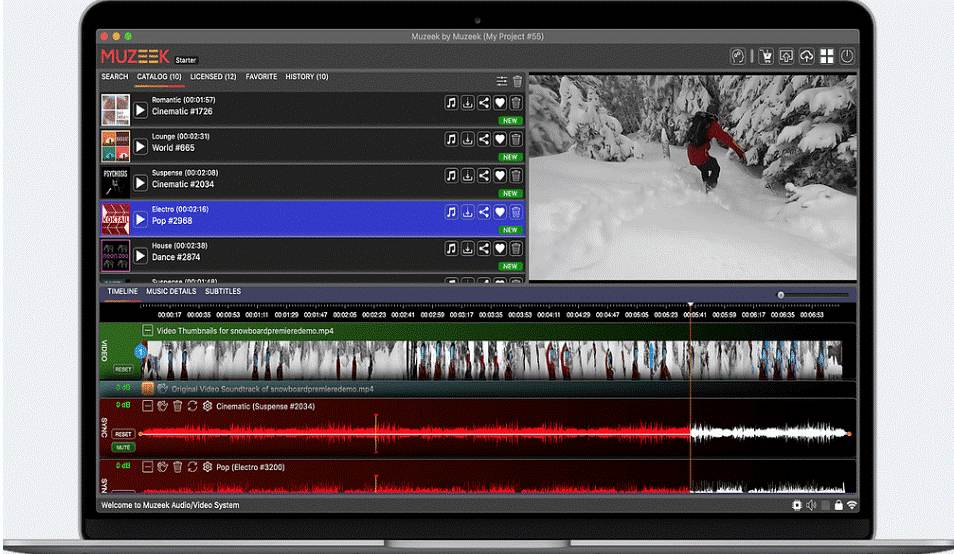Screen dimensions: 954x554
Task: Favorite the Dance #2874 track
Action: (500, 249)
